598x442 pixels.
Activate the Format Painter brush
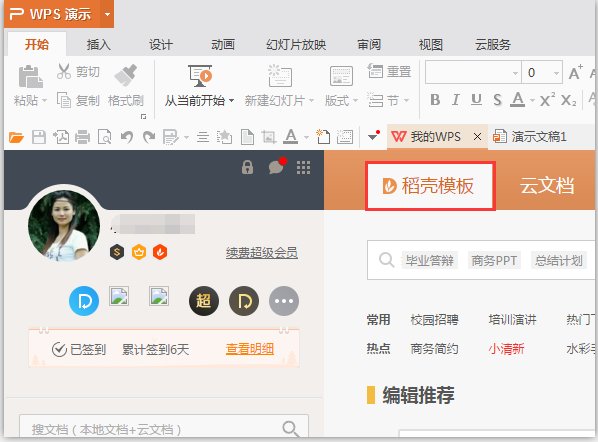click(x=126, y=75)
